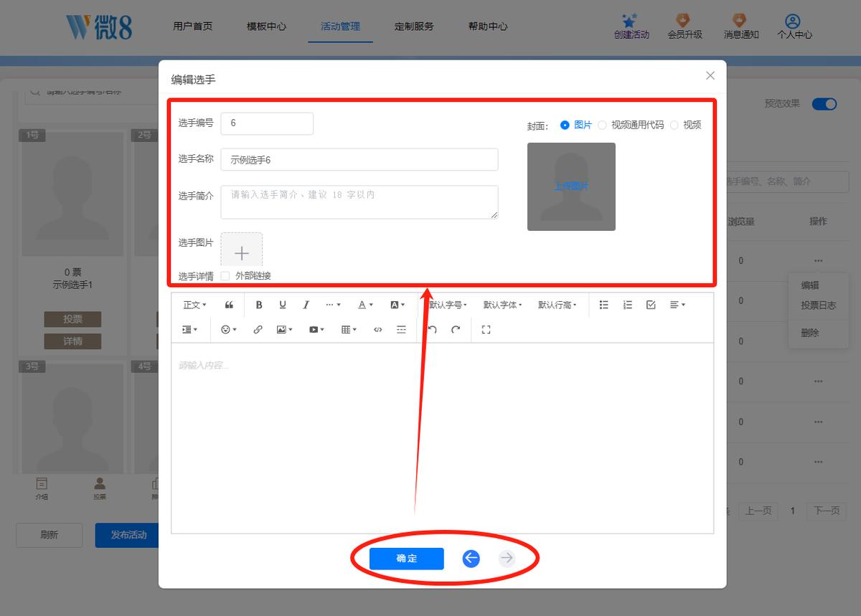The image size is (861, 616).
Task: Click the 发布活动 button
Action: [128, 535]
